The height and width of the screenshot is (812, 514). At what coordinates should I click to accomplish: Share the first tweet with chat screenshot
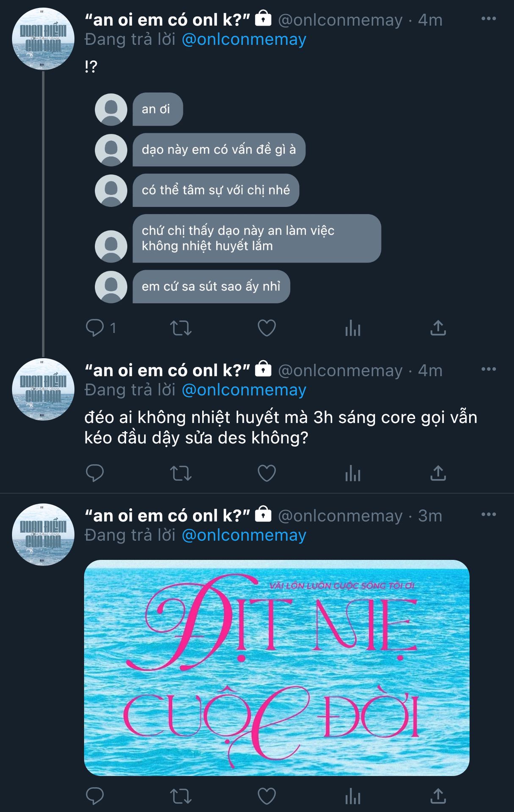[438, 328]
